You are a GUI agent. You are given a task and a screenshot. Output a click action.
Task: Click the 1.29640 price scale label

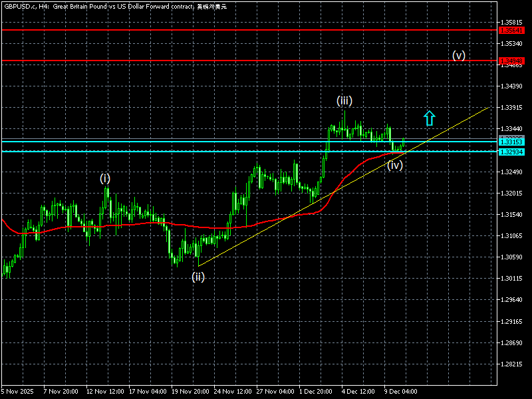pyautogui.click(x=511, y=300)
